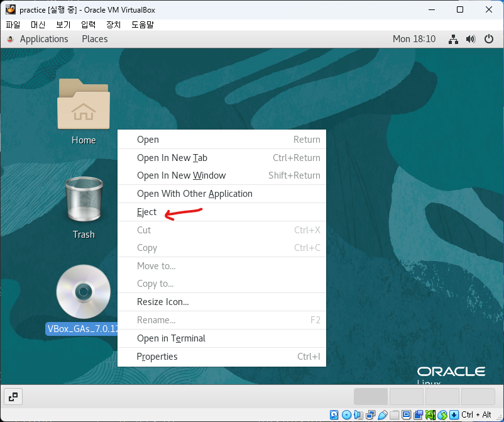Click the mouse integration status icon

[x=442, y=415]
